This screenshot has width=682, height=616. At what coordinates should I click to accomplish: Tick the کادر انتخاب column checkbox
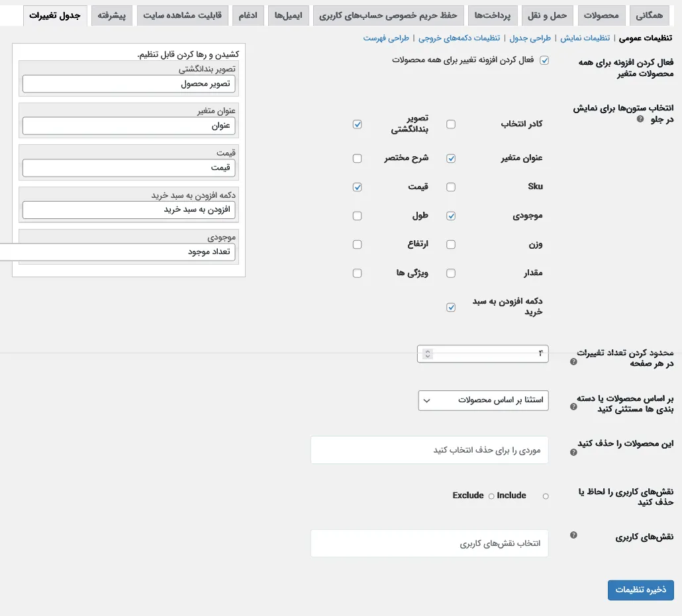[451, 124]
